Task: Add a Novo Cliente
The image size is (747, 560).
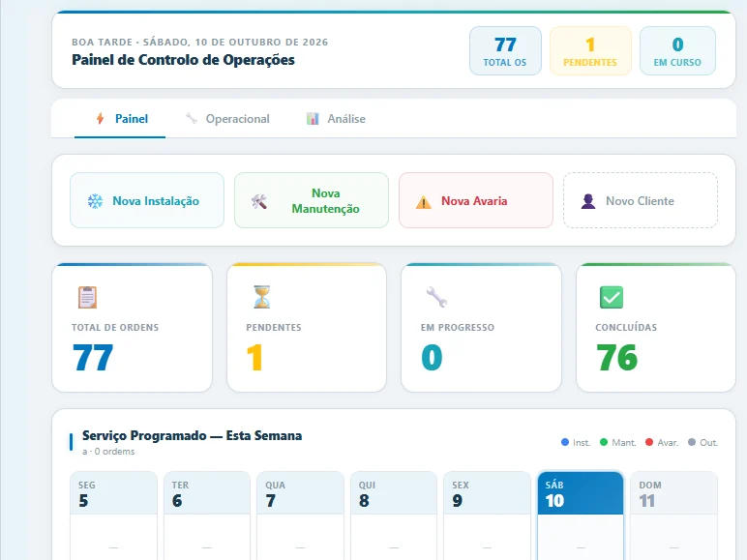Action: (641, 200)
